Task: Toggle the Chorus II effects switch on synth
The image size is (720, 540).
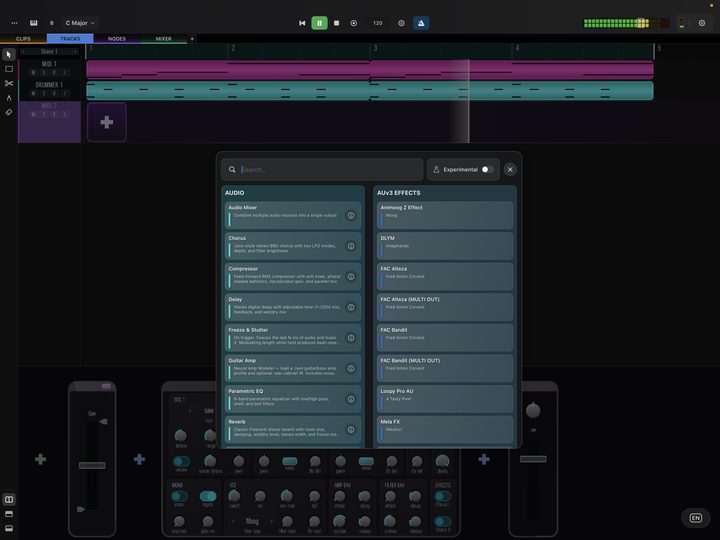Action: [443, 521]
